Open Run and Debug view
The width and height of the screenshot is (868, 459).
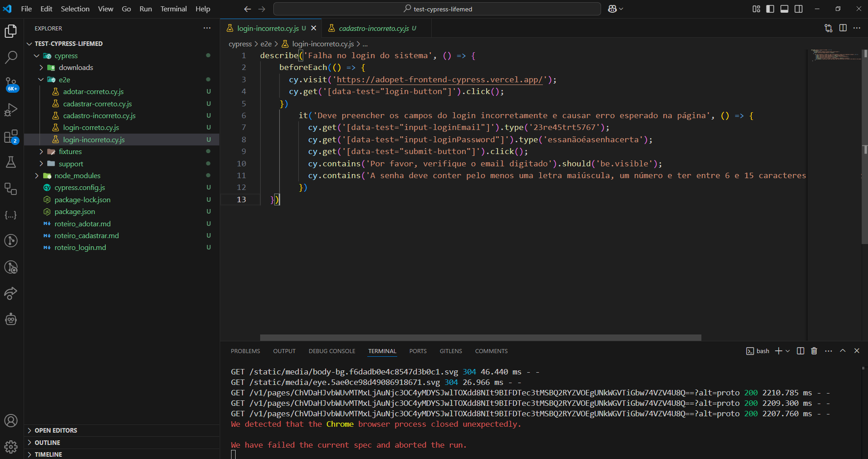pos(11,110)
